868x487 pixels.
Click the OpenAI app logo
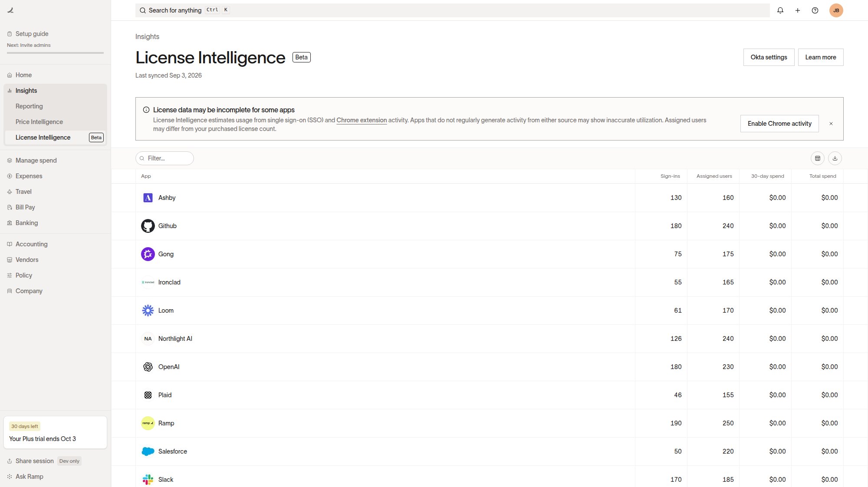coord(148,367)
